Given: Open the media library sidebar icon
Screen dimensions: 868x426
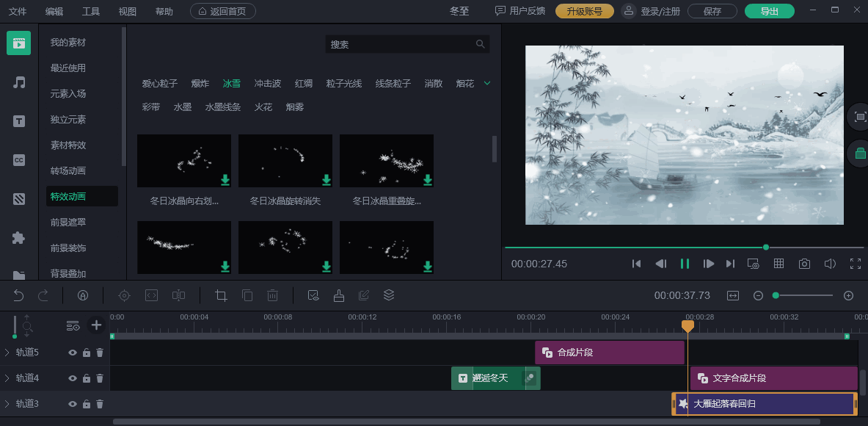Looking at the screenshot, I should [19, 43].
